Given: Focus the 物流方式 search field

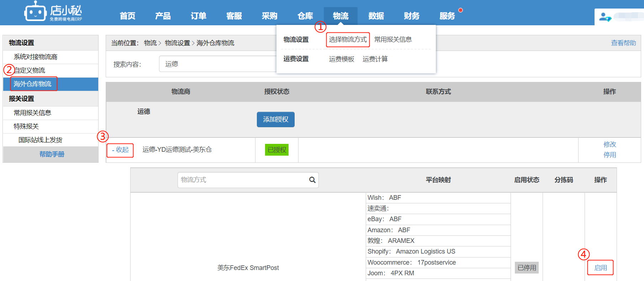Looking at the screenshot, I should point(248,180).
